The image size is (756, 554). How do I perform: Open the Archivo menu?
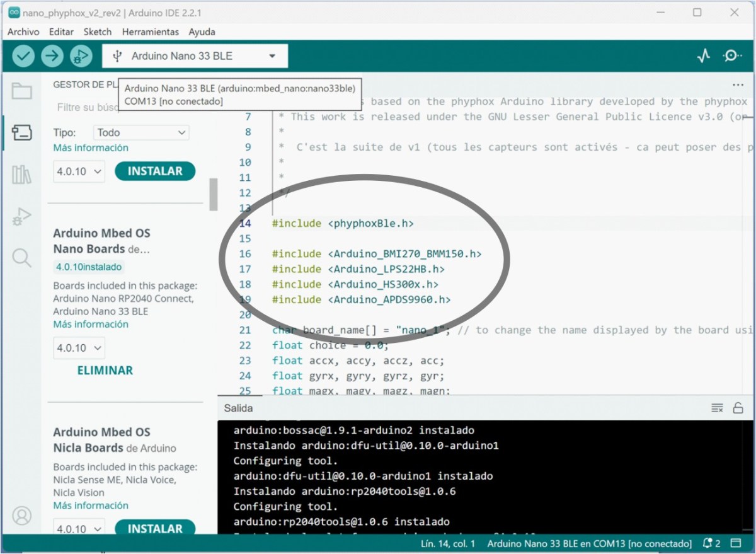coord(23,32)
